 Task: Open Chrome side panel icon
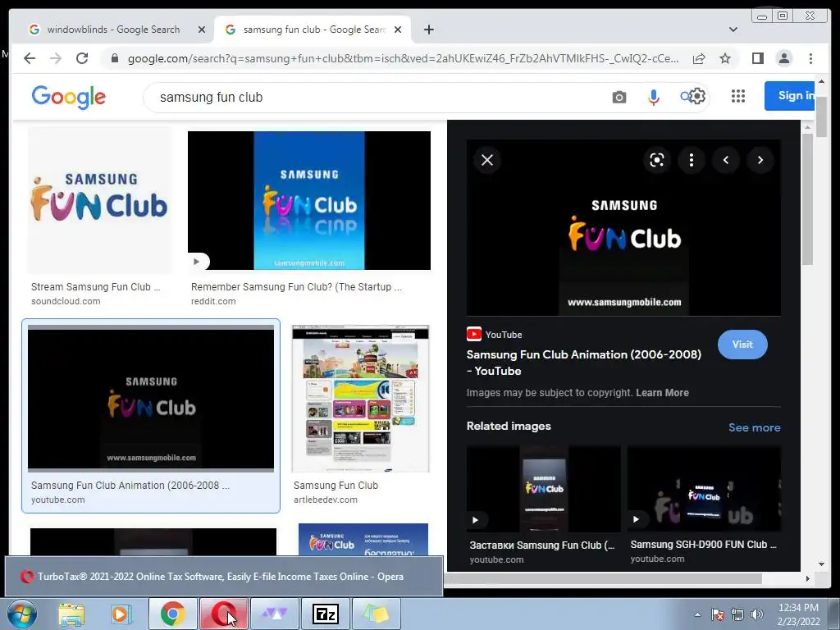click(757, 58)
